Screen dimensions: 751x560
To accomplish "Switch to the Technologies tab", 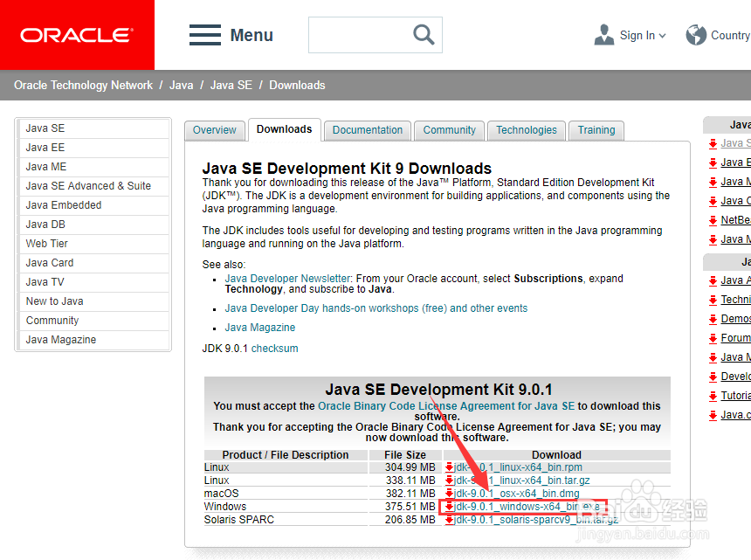I will click(527, 130).
